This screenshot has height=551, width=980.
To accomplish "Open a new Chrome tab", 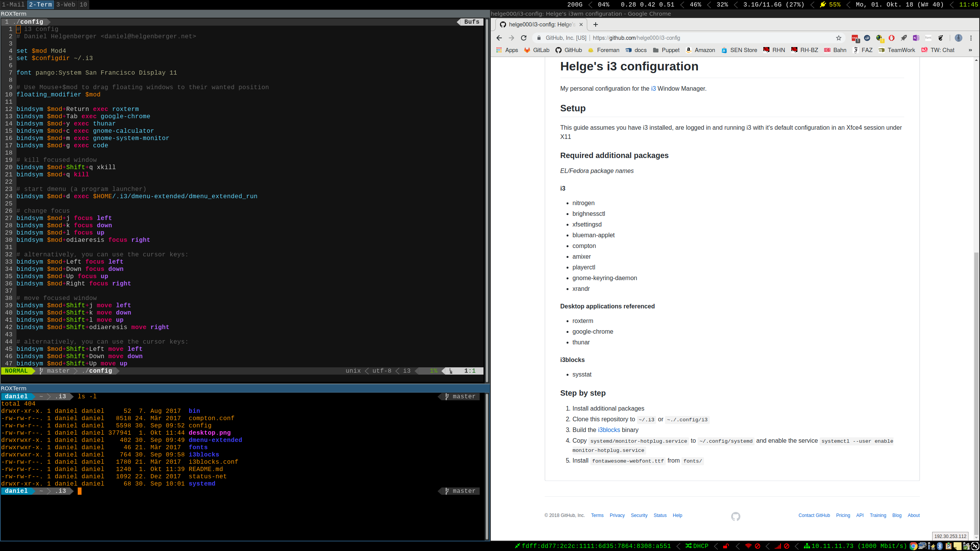I will pyautogui.click(x=595, y=24).
